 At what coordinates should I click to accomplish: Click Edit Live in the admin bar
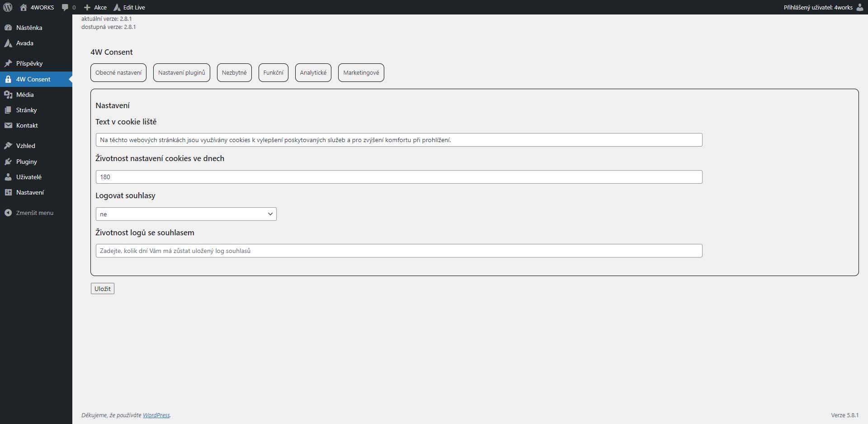[134, 7]
